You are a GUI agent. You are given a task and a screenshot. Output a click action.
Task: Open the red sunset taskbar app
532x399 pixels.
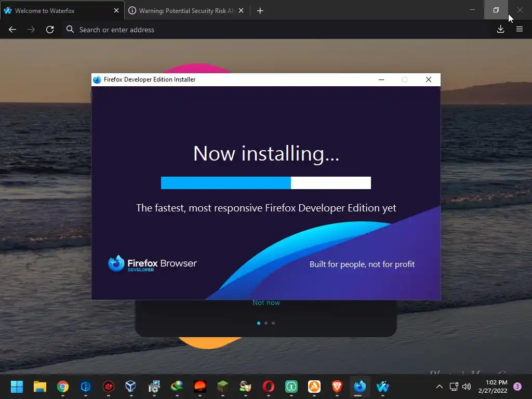point(200,387)
